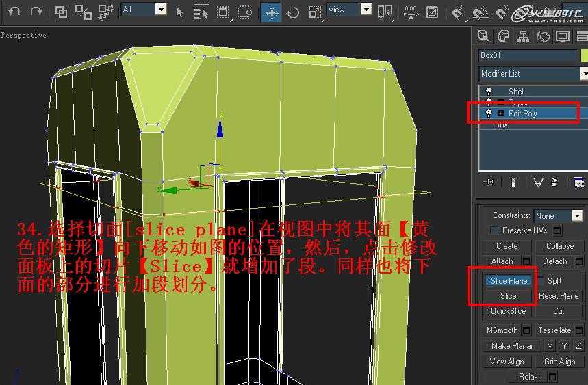Open Preserve UVs settings box
This screenshot has height=385, width=588.
pos(558,230)
